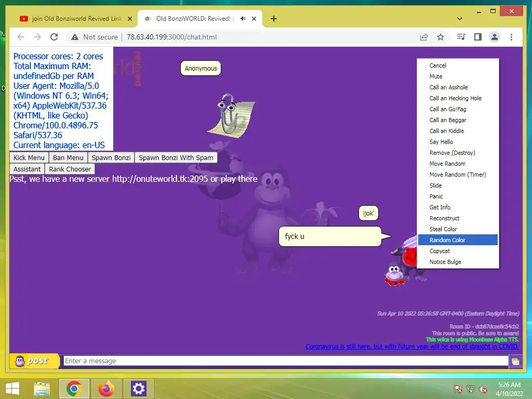Close the Old BonziWORLD tab

[x=254, y=19]
